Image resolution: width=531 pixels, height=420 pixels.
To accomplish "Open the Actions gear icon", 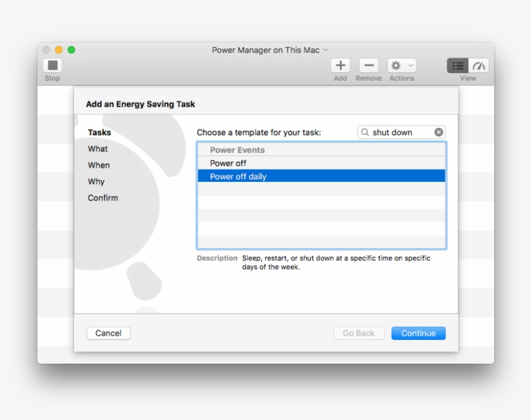I will coord(396,66).
